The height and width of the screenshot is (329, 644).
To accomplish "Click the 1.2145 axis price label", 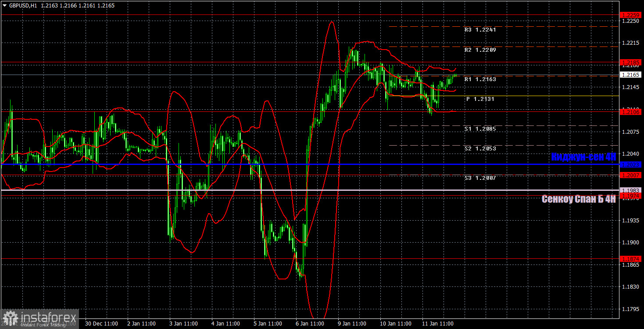I will 631,87.
